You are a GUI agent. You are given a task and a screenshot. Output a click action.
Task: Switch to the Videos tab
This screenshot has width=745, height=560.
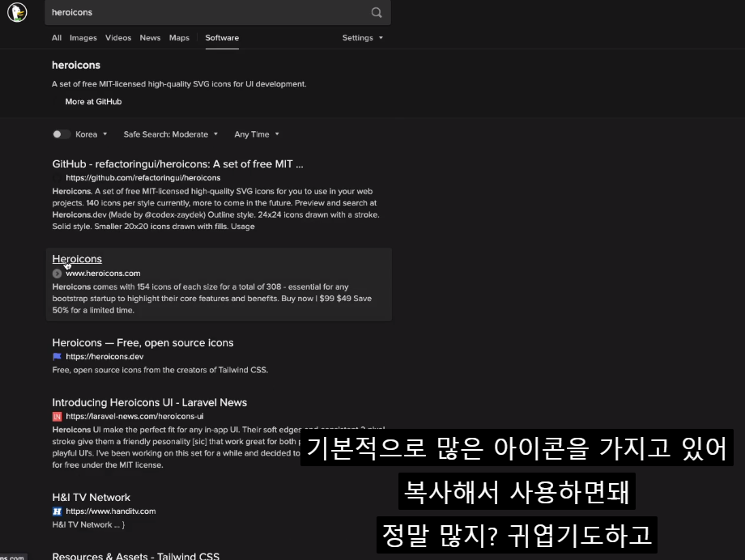(118, 37)
